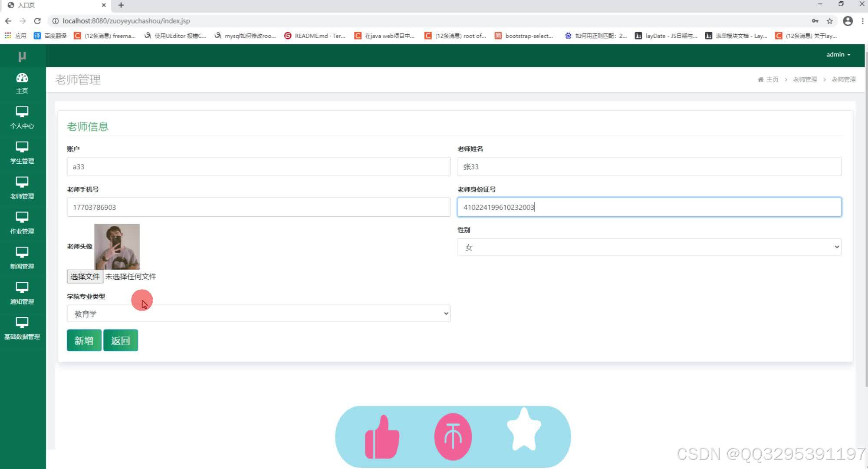
Task: Reload the page with refresh icon
Action: [x=37, y=21]
